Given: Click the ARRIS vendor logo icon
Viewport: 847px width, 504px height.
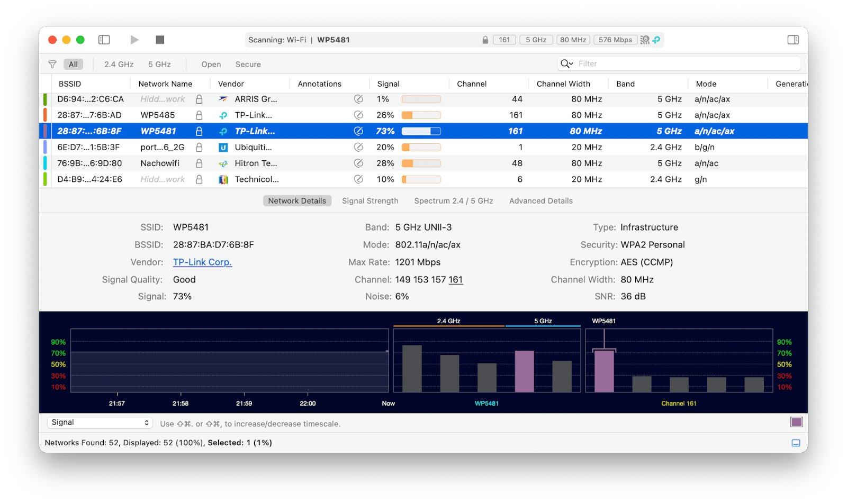Looking at the screenshot, I should click(223, 99).
